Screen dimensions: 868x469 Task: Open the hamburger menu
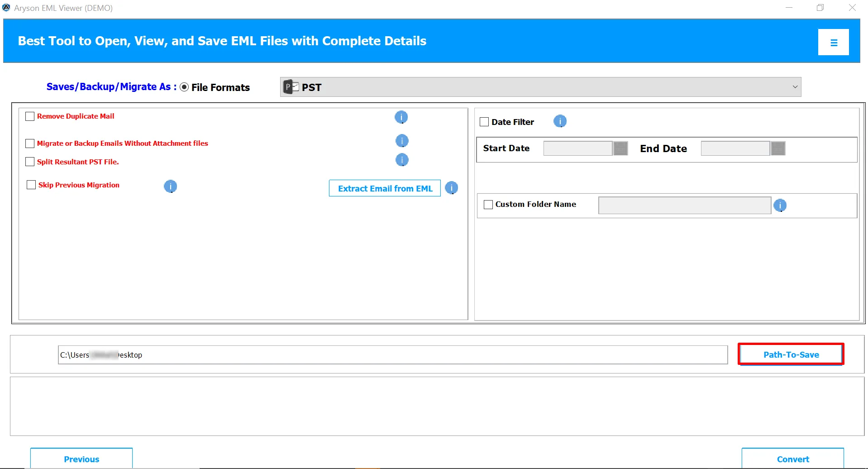click(x=833, y=42)
